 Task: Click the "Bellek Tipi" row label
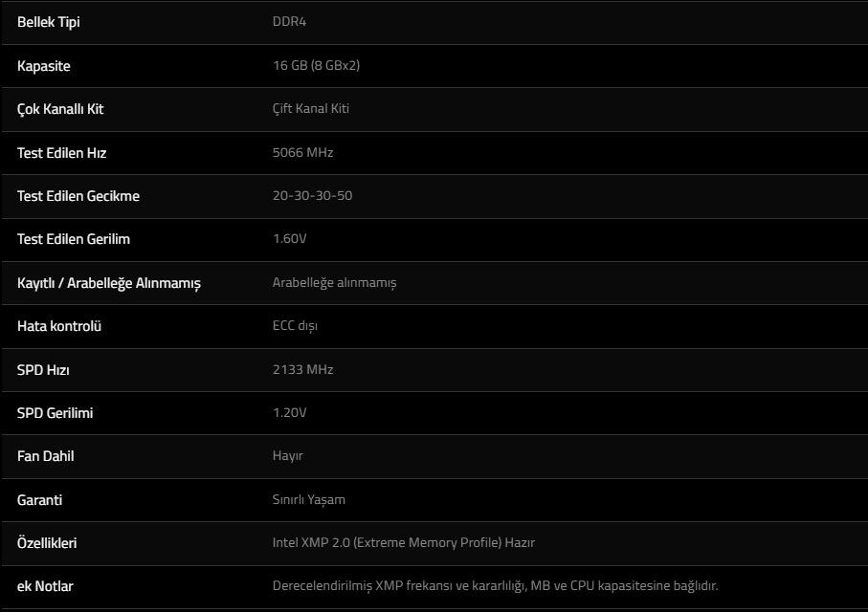point(49,22)
